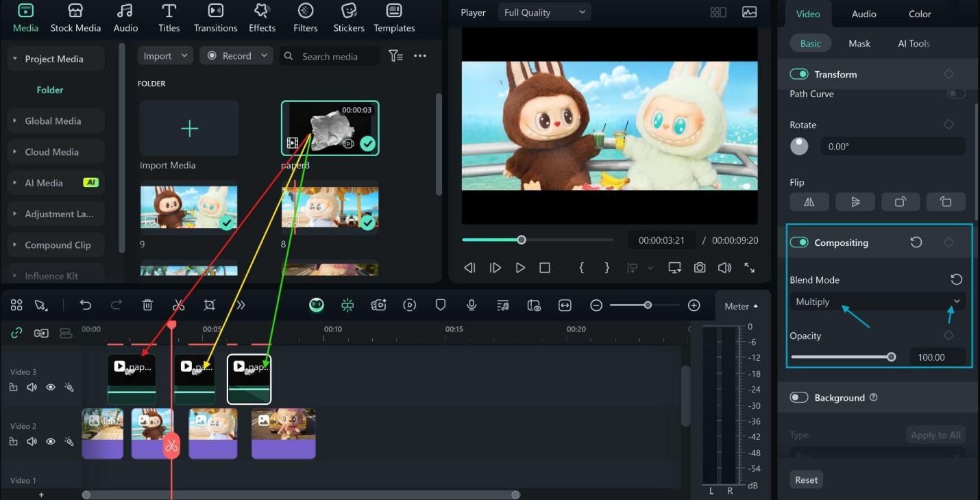The height and width of the screenshot is (500, 980).
Task: Show more timeline tools chevrons
Action: 241,305
